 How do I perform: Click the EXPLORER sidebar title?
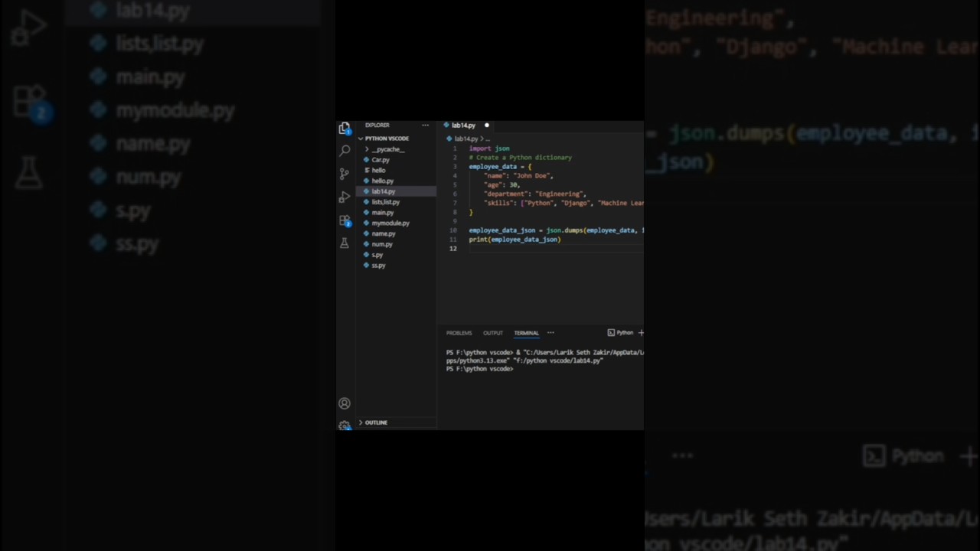(x=377, y=125)
